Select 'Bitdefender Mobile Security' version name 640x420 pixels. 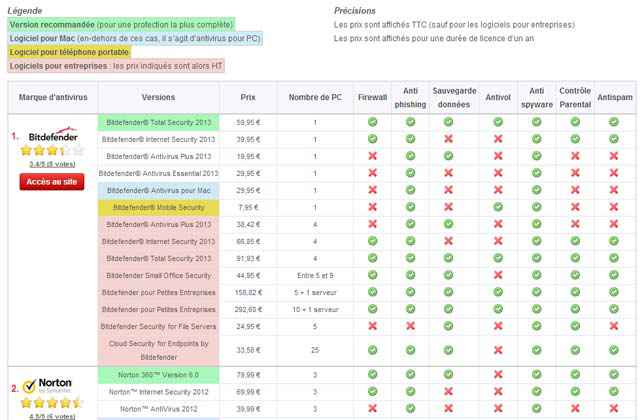point(158,207)
